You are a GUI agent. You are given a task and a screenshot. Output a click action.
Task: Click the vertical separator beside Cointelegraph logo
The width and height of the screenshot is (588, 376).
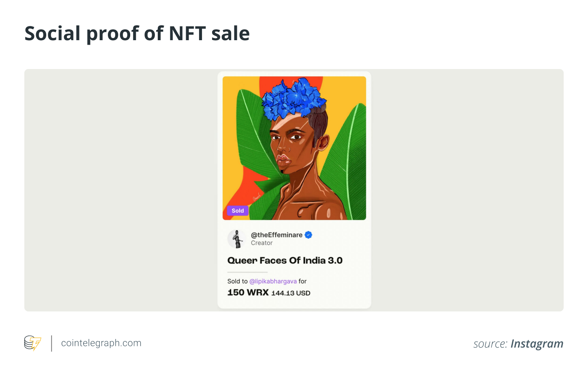[x=52, y=343]
